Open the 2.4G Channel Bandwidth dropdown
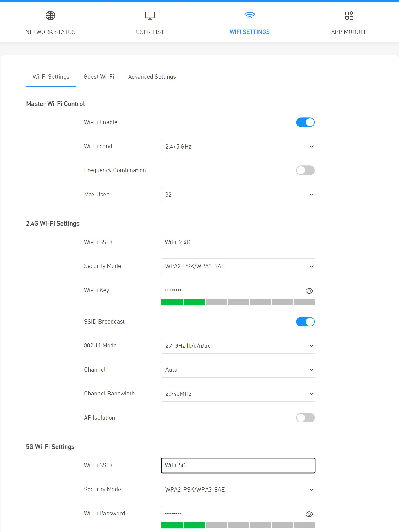Image resolution: width=399 pixels, height=532 pixels. [238, 394]
